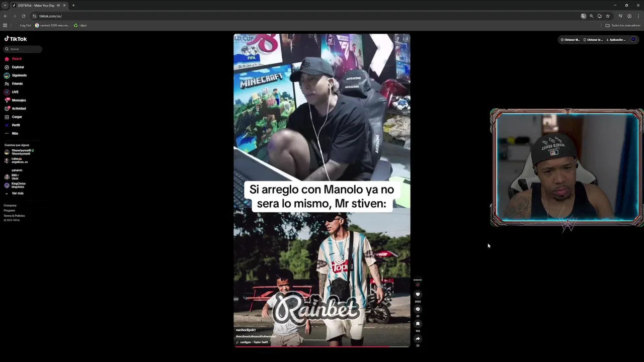Screen dimensions: 644x362
Task: Seek on the red video progress bar
Action: point(322,346)
